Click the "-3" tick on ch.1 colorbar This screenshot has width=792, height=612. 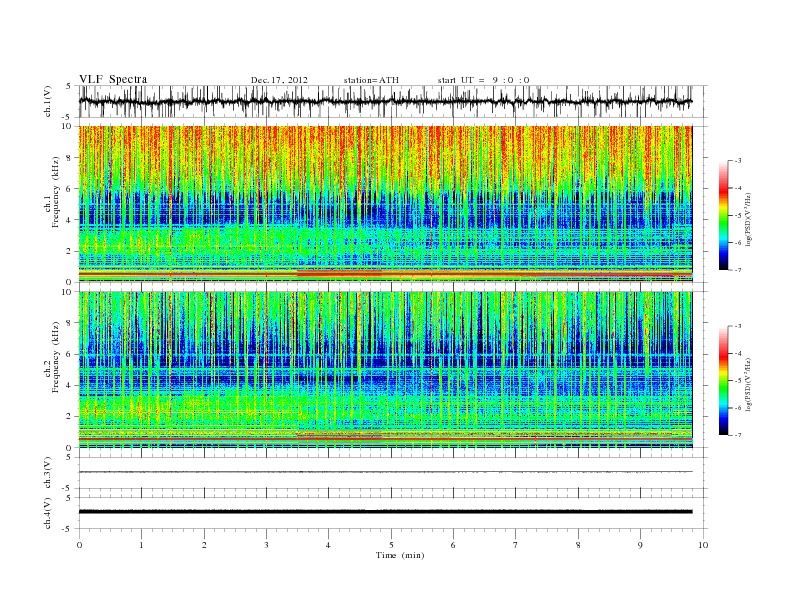point(738,161)
